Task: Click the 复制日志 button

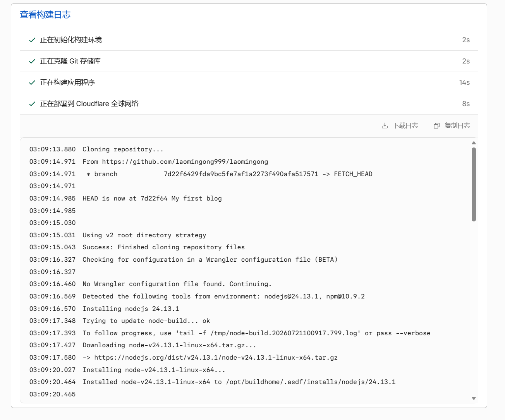Action: [x=452, y=125]
